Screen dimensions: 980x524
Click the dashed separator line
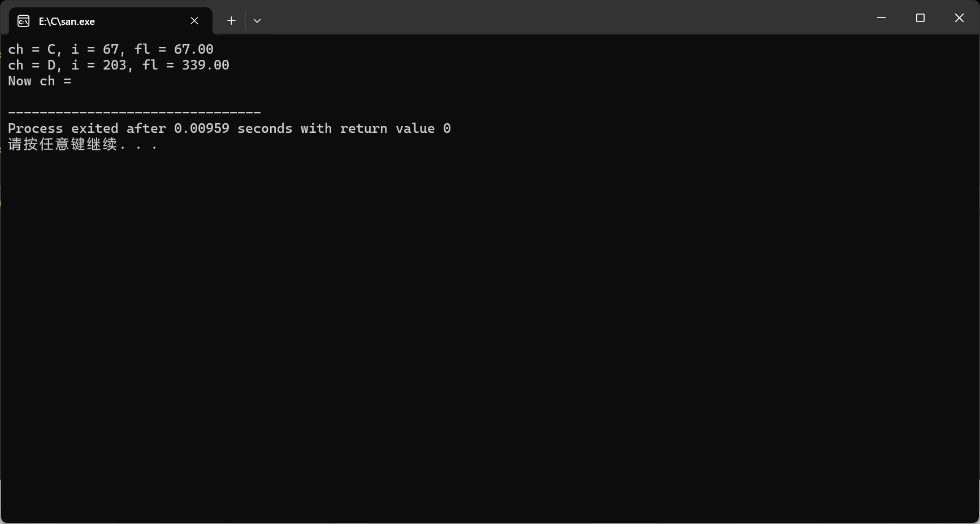(x=135, y=112)
